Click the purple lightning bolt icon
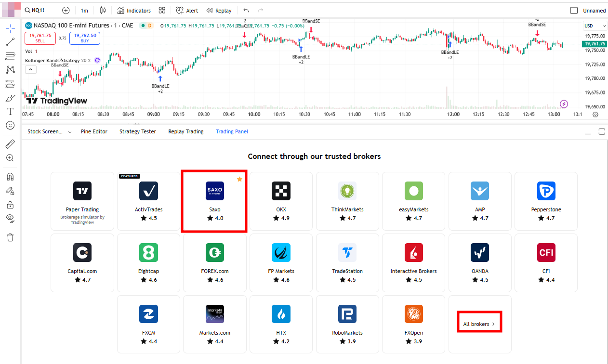The height and width of the screenshot is (364, 608). 564,104
